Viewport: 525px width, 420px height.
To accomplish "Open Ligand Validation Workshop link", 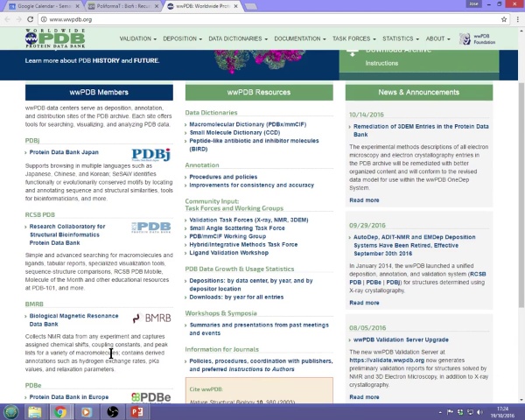I will [x=228, y=253].
